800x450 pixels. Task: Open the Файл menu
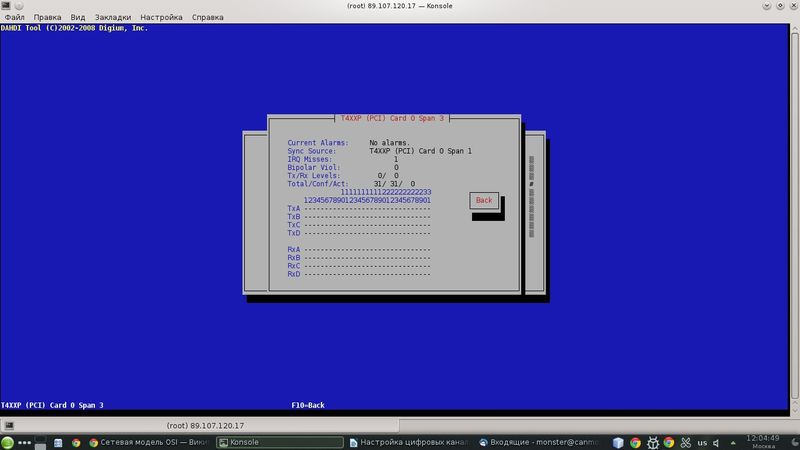14,18
